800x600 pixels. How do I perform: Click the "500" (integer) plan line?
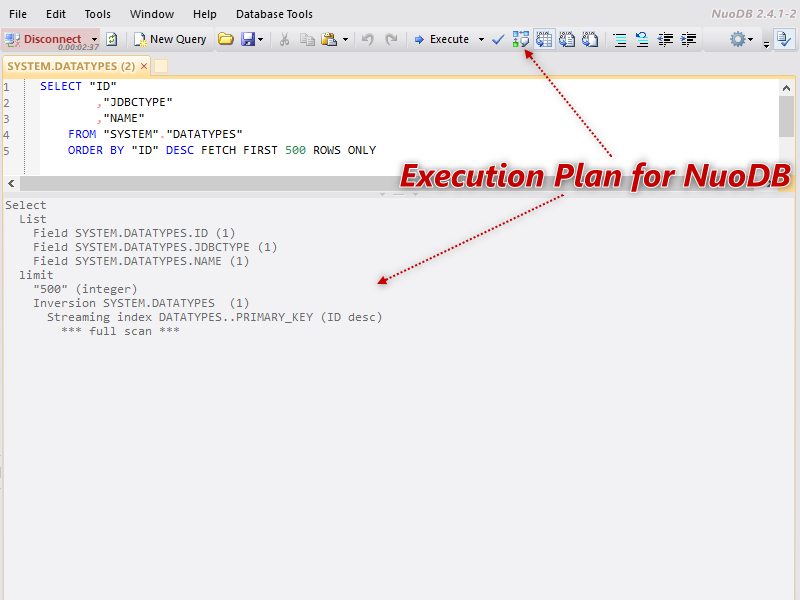(85, 289)
